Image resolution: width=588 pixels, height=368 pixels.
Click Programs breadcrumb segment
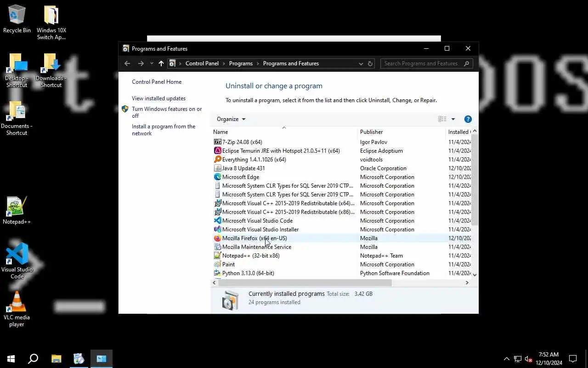(x=241, y=63)
